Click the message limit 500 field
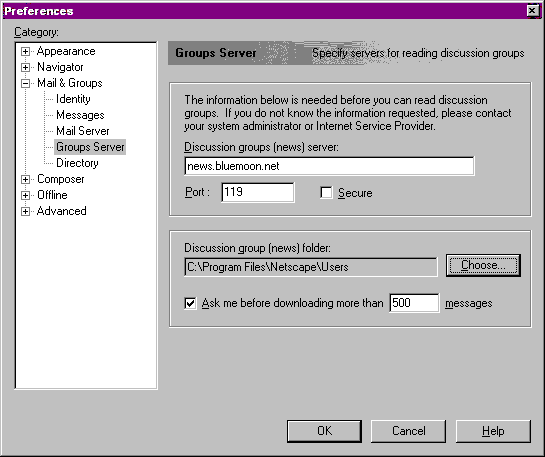Screen dimensions: 545x457 [x=414, y=303]
